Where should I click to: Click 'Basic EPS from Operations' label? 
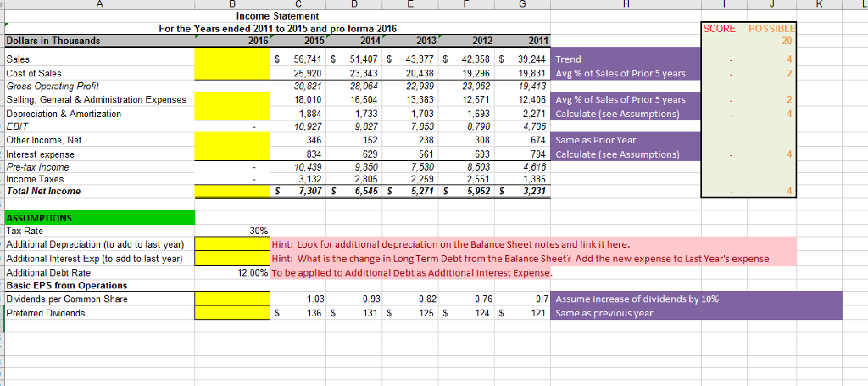pyautogui.click(x=66, y=286)
